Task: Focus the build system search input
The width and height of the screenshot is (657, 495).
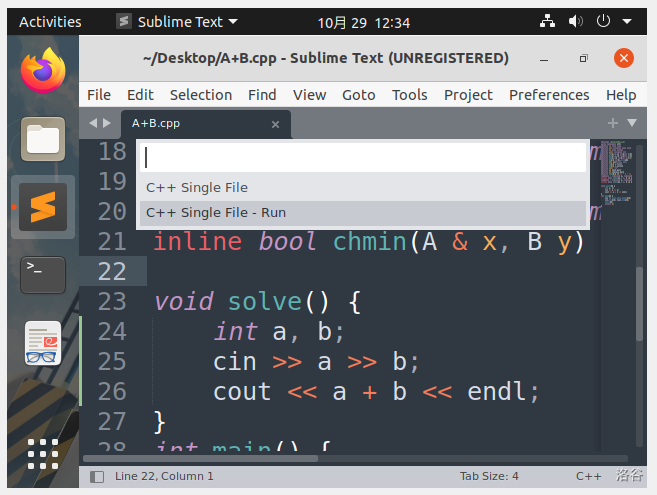Action: coord(362,157)
